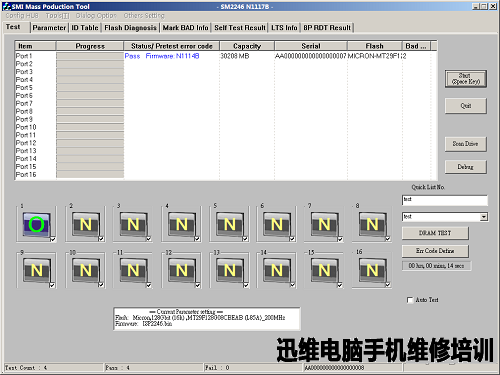Select the Test tab
Viewport: 500px width, 375px height.
(13, 27)
